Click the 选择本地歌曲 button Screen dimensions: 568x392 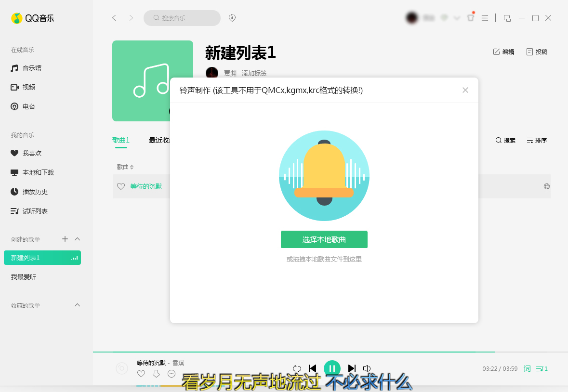(x=324, y=239)
